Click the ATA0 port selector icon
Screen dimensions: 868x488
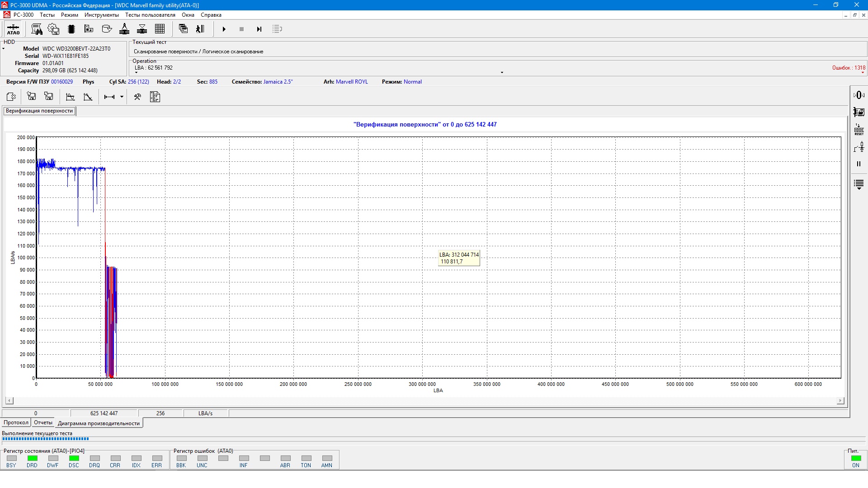click(x=13, y=29)
